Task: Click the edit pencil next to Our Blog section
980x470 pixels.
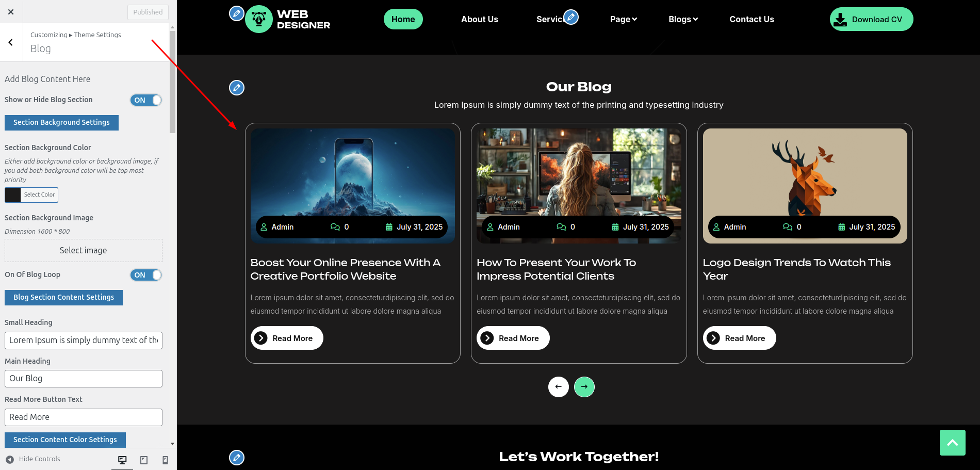Action: coord(236,88)
